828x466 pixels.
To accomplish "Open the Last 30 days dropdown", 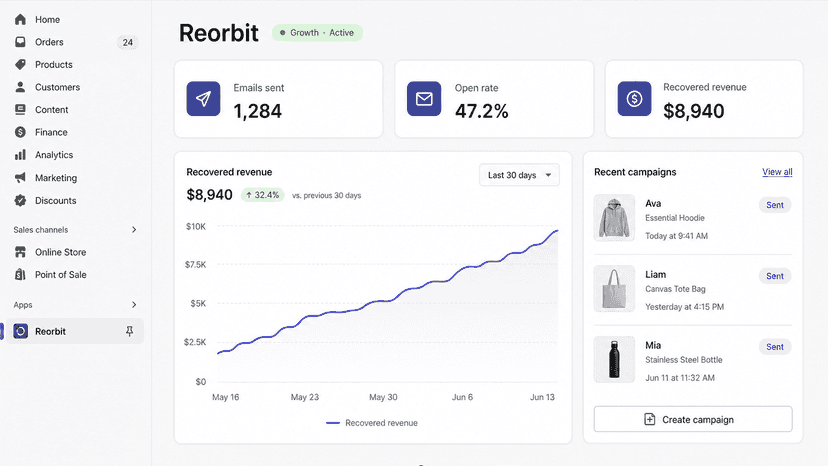I will coord(519,175).
